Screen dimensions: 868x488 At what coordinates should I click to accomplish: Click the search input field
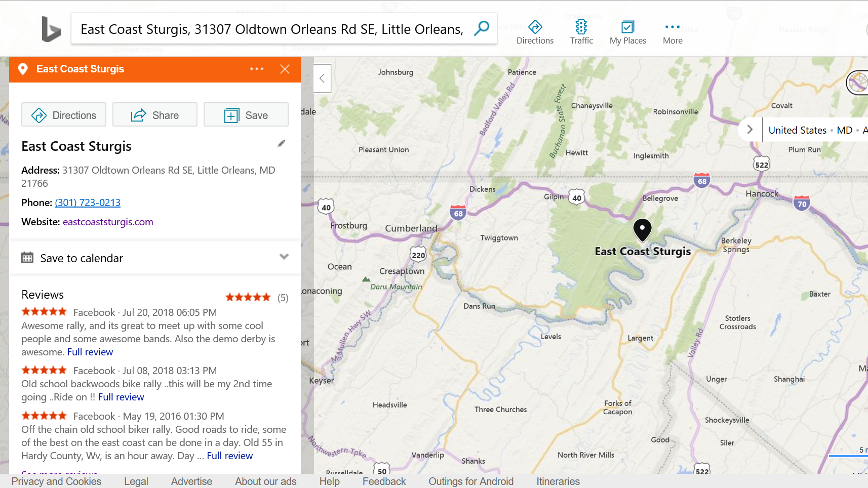272,29
